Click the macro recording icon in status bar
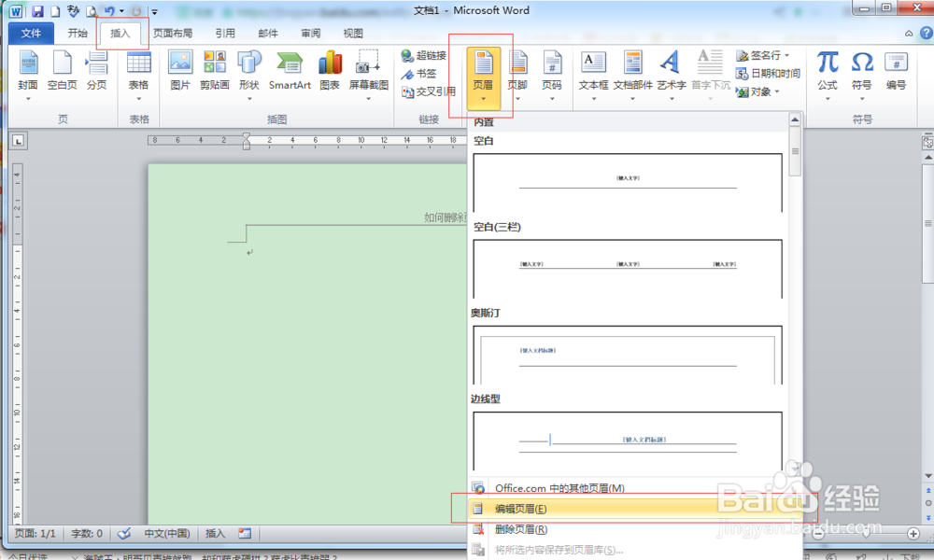This screenshot has width=934, height=560. pyautogui.click(x=245, y=534)
